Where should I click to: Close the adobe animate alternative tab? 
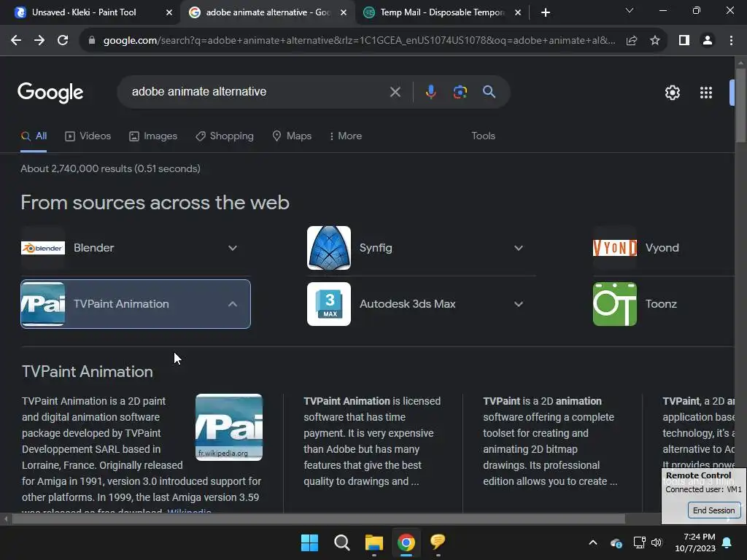(x=344, y=12)
